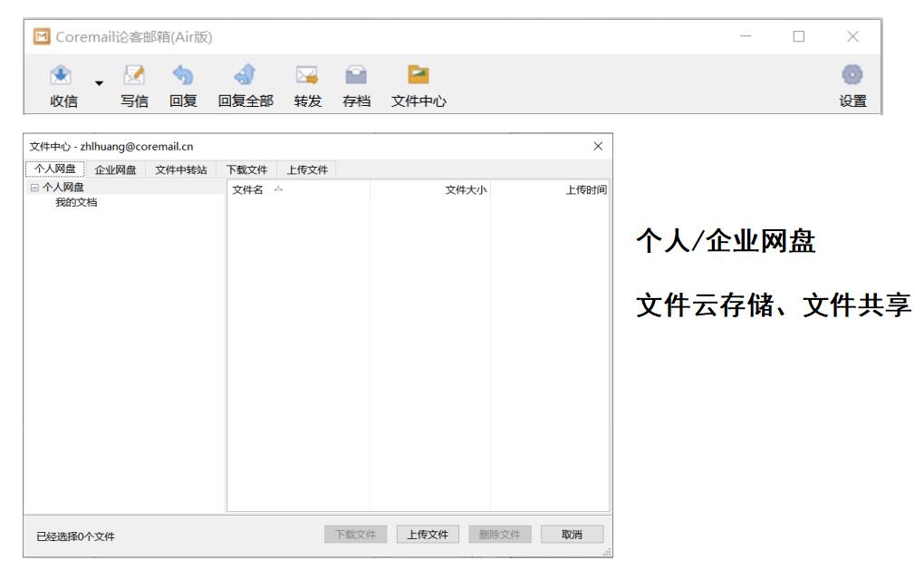The width and height of the screenshot is (924, 570).
Task: Switch to the 企业网盘 tab
Action: coord(116,169)
